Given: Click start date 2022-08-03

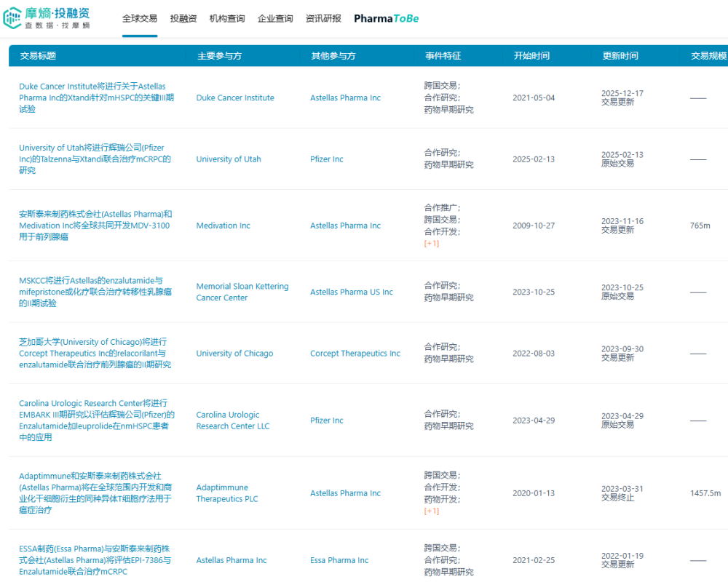Looking at the screenshot, I should (x=534, y=353).
